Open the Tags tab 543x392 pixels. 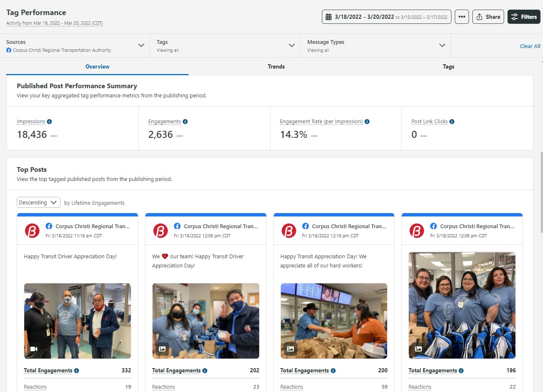coord(448,66)
